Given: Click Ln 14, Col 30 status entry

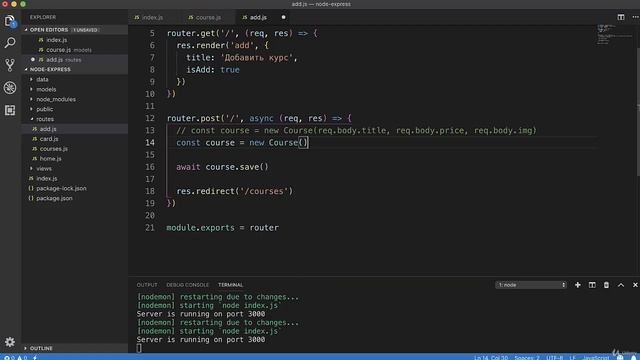Looking at the screenshot, I should pos(491,358).
